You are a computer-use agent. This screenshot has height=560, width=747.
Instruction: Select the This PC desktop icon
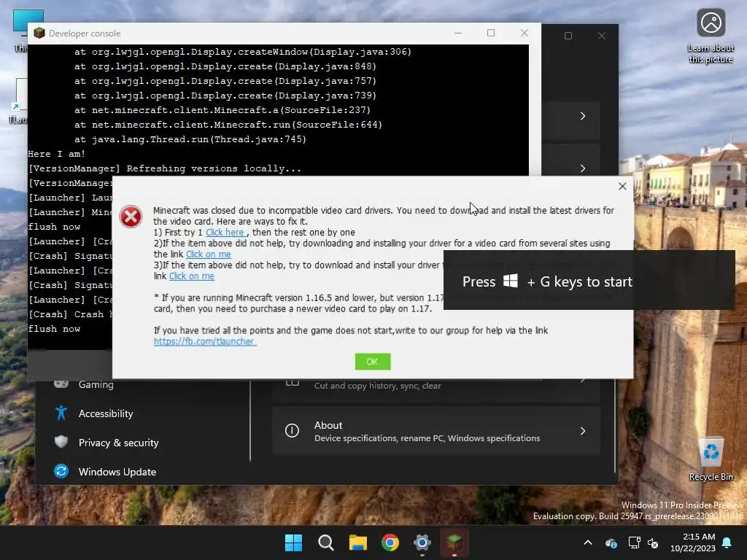click(x=20, y=31)
